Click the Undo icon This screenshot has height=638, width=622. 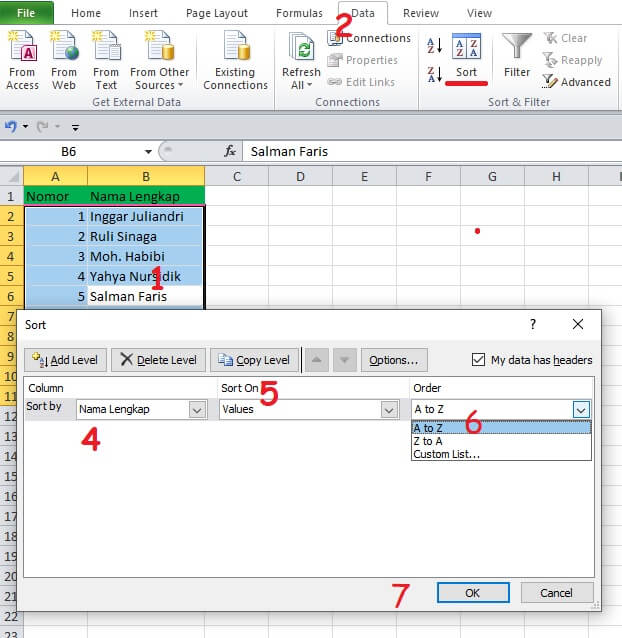point(11,127)
